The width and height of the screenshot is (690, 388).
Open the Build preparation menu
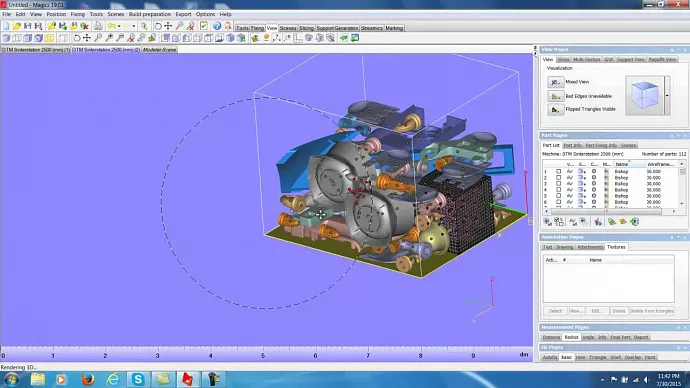[x=150, y=14]
